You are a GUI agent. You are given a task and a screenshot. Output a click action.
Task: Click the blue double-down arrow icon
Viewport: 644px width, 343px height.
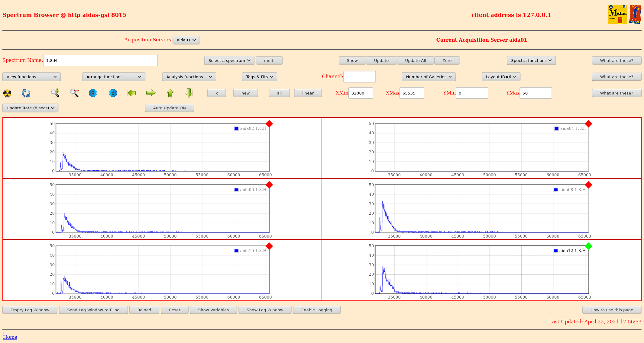tap(93, 93)
